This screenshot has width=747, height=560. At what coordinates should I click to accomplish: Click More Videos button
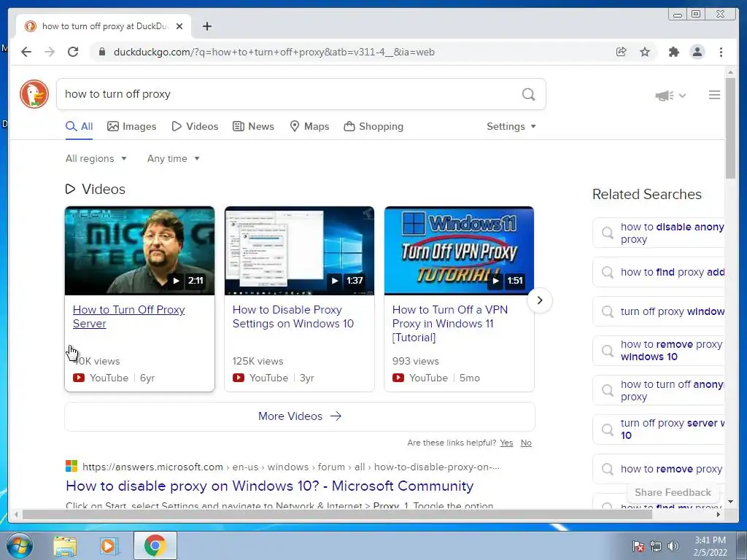300,416
